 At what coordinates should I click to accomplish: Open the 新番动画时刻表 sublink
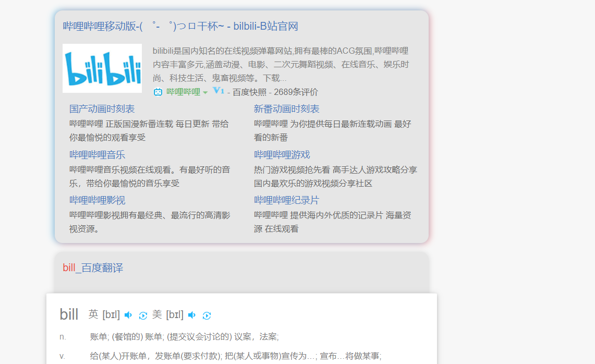pyautogui.click(x=286, y=109)
